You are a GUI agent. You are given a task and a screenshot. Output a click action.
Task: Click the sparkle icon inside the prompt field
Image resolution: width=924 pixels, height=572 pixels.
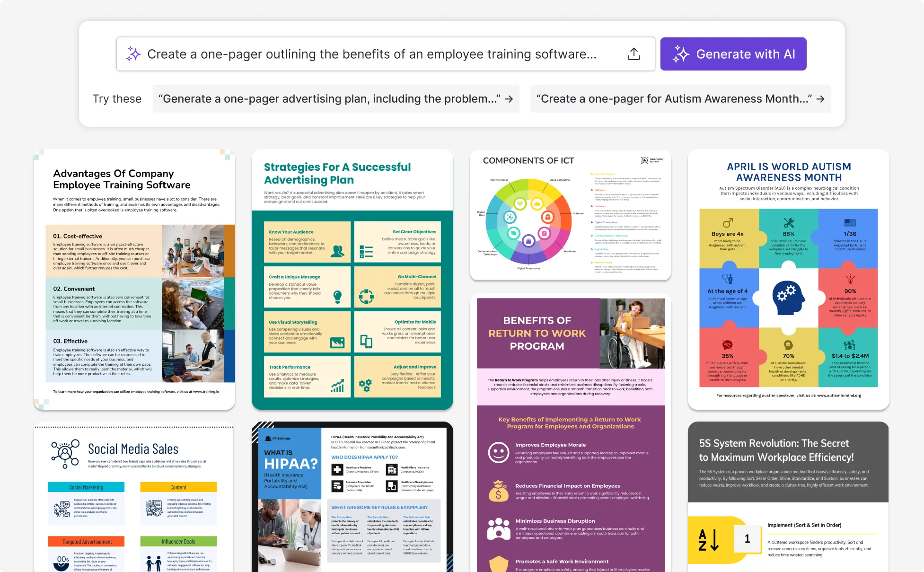point(134,54)
